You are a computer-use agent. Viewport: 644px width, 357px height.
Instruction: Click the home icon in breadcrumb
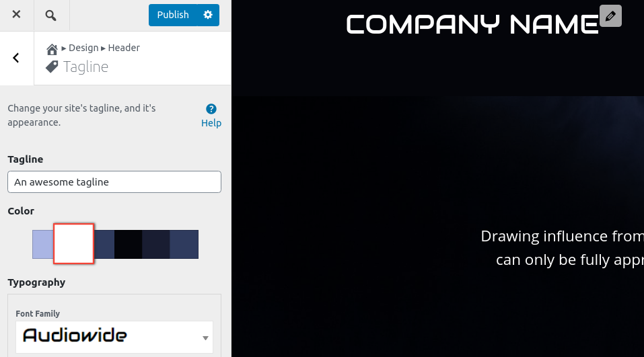[52, 50]
